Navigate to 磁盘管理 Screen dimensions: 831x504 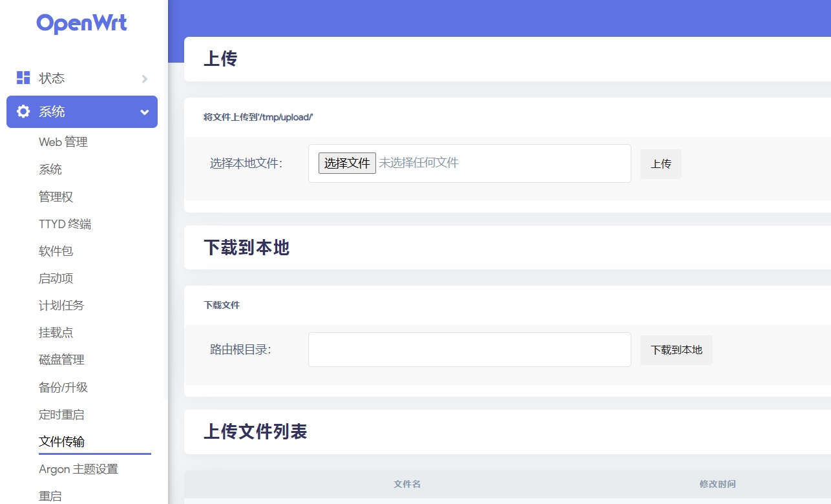coord(61,360)
